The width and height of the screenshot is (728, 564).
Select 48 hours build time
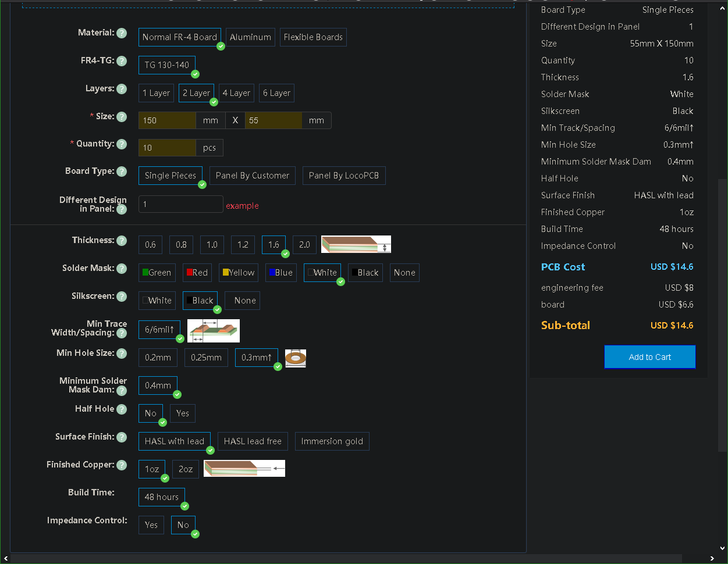[x=161, y=497]
